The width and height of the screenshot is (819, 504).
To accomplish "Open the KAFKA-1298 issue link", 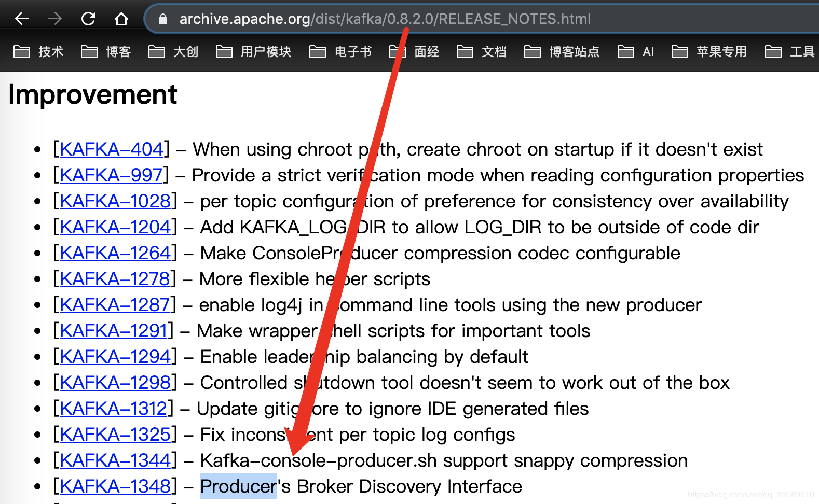I will click(x=115, y=383).
